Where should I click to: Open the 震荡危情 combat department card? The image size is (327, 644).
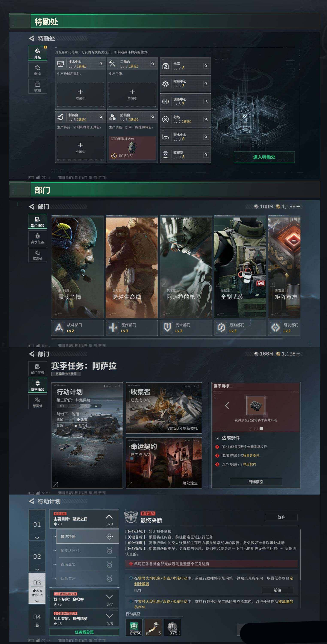[77, 268]
